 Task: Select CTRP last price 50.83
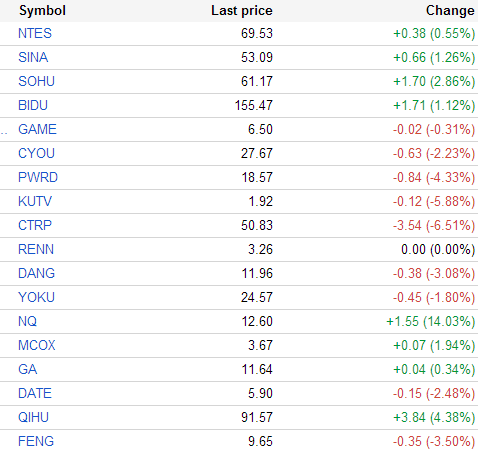click(x=257, y=225)
